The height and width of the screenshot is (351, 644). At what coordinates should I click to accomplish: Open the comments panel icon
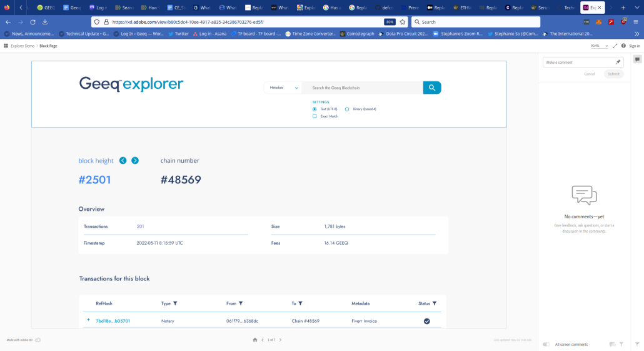(637, 59)
